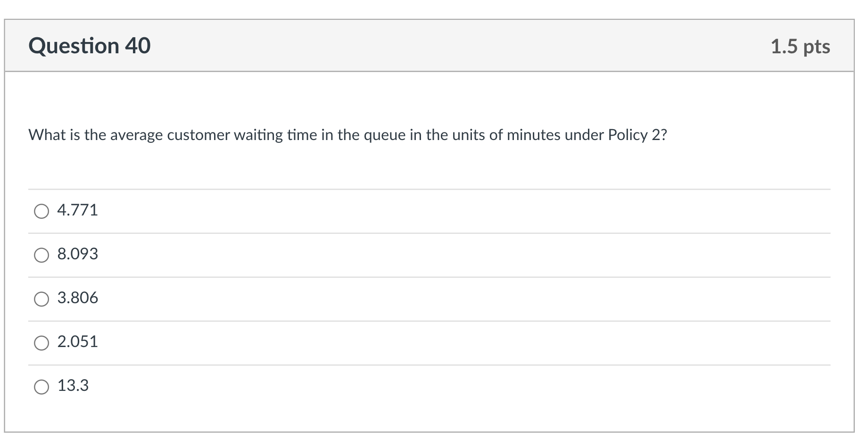The image size is (868, 447).
Task: Click the answer text 2.051
Action: (78, 341)
